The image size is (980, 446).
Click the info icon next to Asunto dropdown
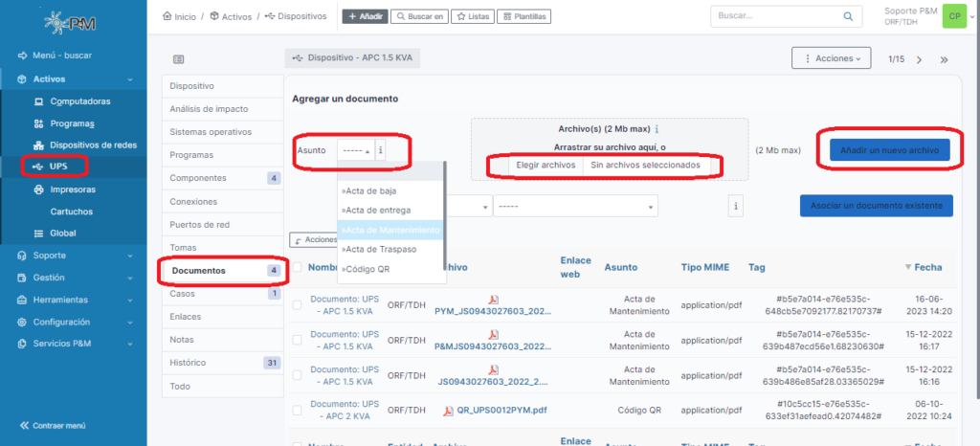[x=381, y=150]
